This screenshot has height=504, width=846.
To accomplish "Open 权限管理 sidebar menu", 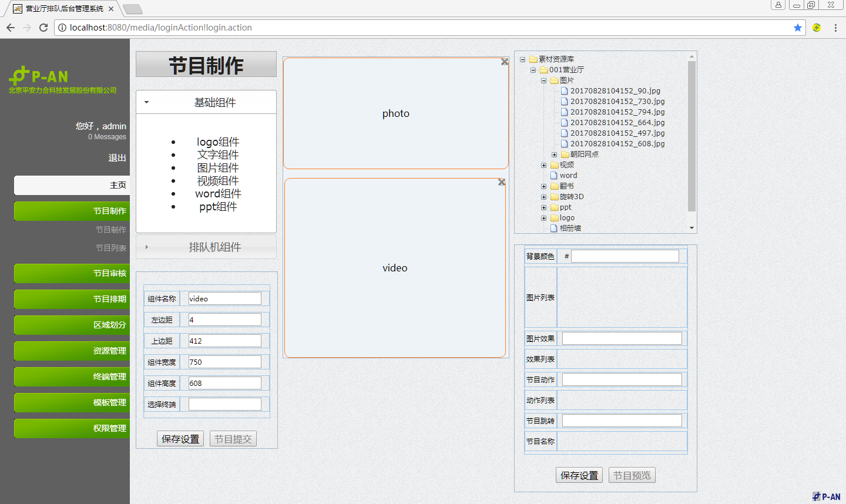I will click(x=72, y=428).
